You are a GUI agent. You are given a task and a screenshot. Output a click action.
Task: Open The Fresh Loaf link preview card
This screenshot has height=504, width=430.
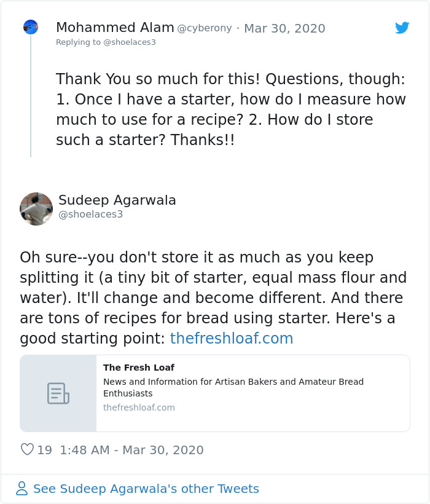click(x=215, y=393)
